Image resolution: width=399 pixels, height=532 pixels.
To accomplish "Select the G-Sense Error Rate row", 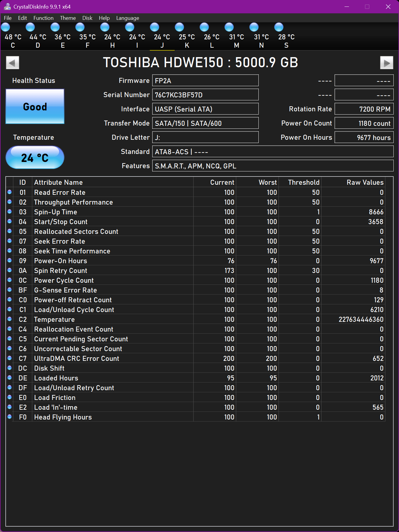I will 196,290.
